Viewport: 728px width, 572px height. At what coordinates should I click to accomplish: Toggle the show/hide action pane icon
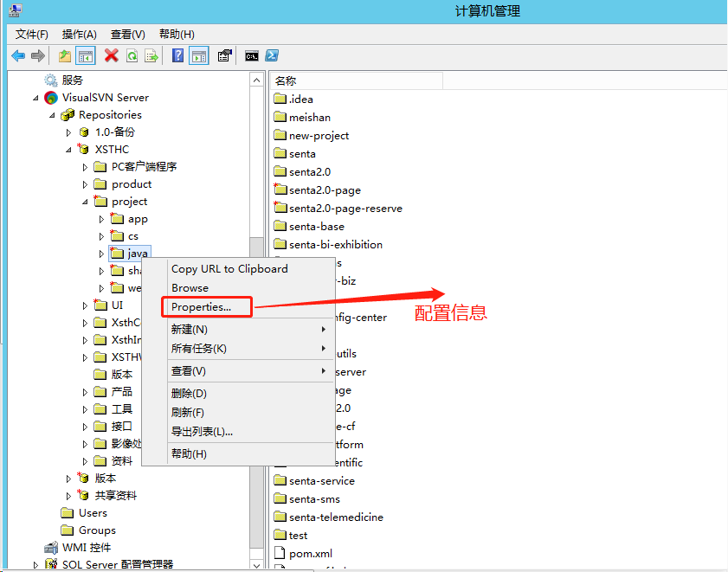pyautogui.click(x=199, y=56)
